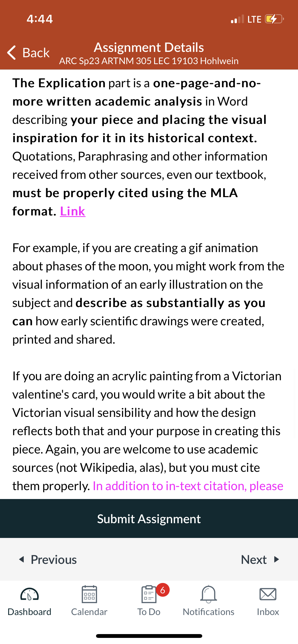Tap the battery charging status icon

(275, 19)
